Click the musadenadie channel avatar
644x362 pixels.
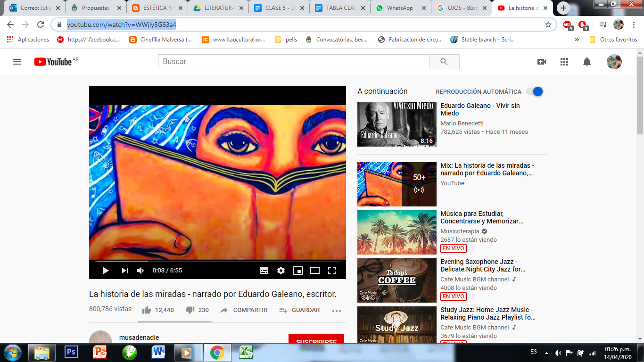pyautogui.click(x=100, y=337)
